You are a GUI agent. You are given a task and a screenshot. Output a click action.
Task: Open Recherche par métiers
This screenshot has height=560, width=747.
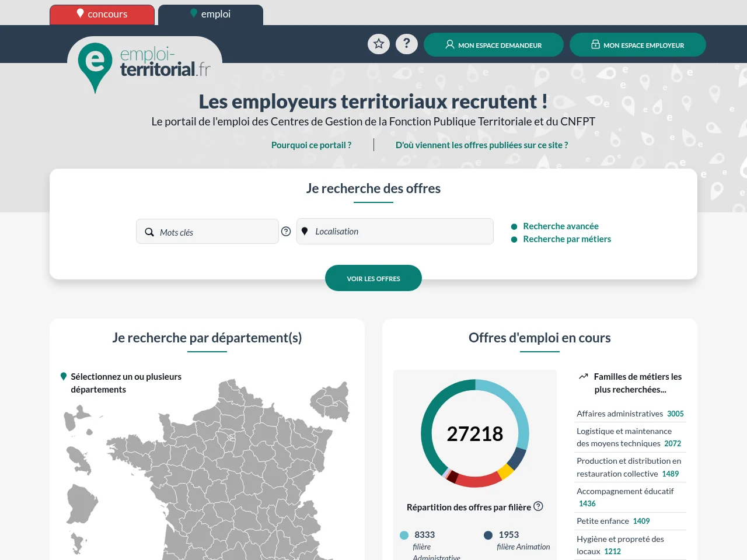coord(567,239)
